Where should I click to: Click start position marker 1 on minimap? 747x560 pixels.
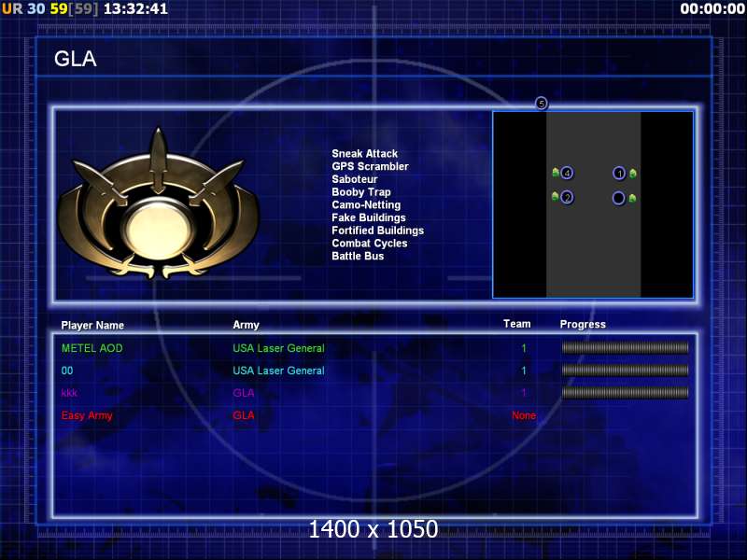618,173
